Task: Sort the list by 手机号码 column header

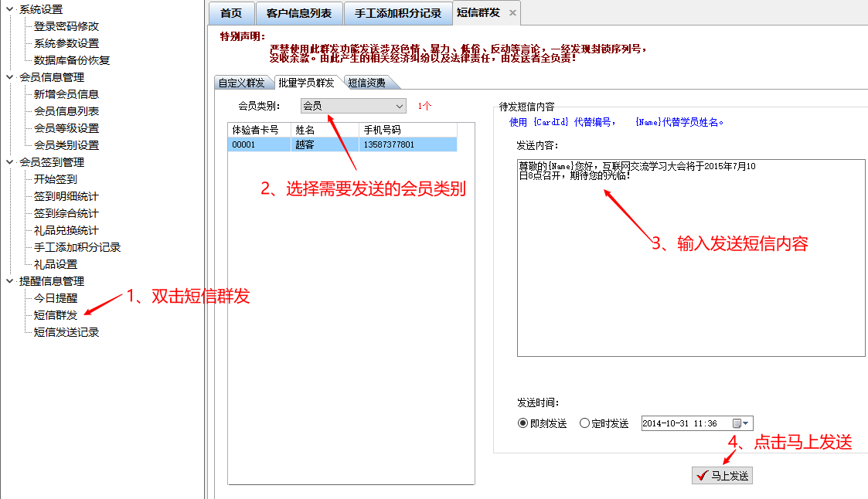Action: tap(407, 130)
